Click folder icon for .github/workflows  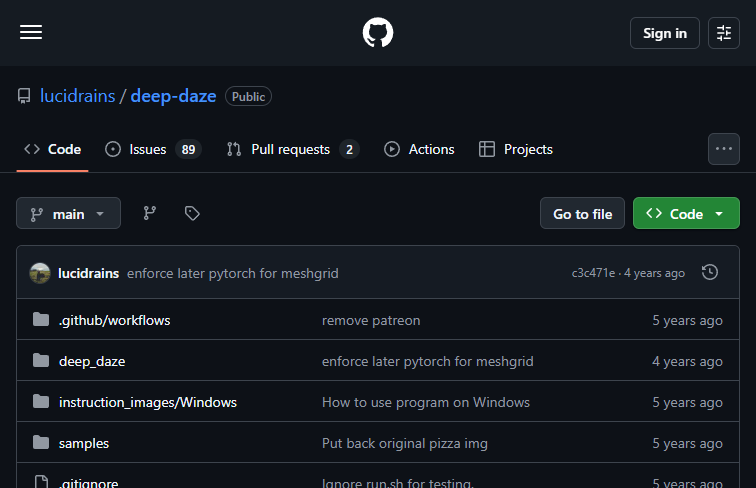point(41,319)
